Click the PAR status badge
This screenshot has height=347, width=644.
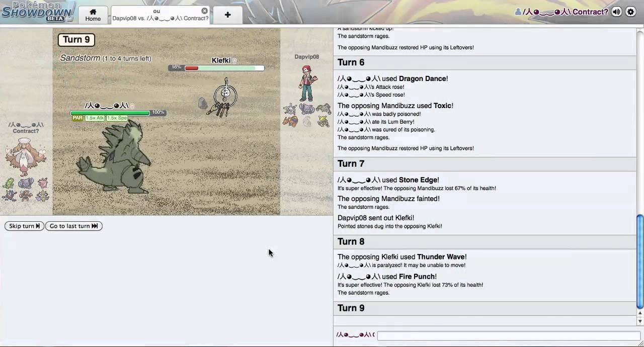click(77, 118)
